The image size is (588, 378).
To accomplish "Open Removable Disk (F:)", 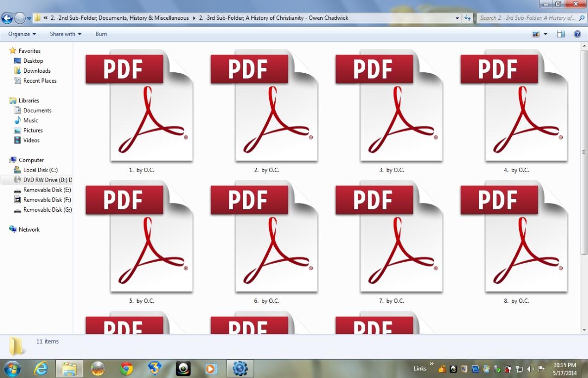I will tap(43, 200).
